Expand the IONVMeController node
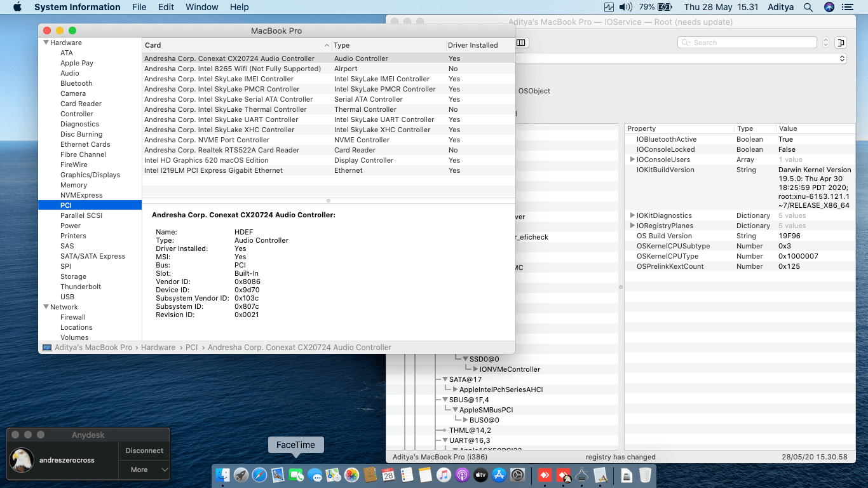Screen dimensions: 868x488 [475, 369]
